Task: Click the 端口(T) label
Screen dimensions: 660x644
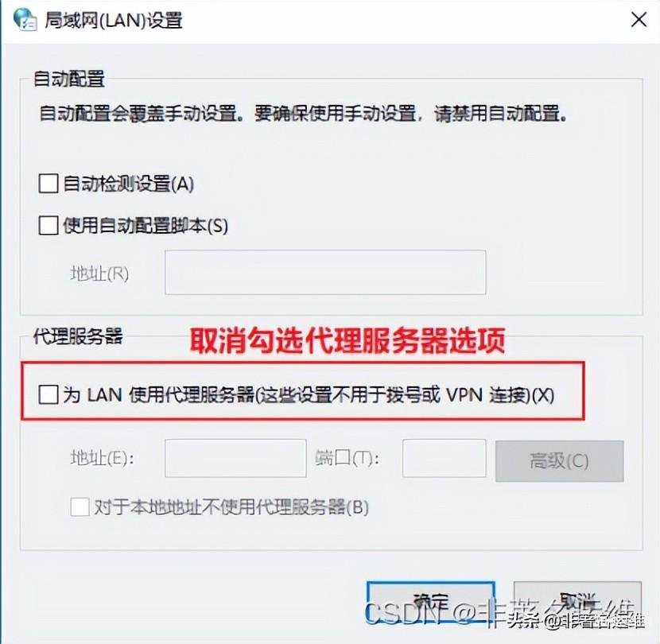Action: (x=347, y=458)
